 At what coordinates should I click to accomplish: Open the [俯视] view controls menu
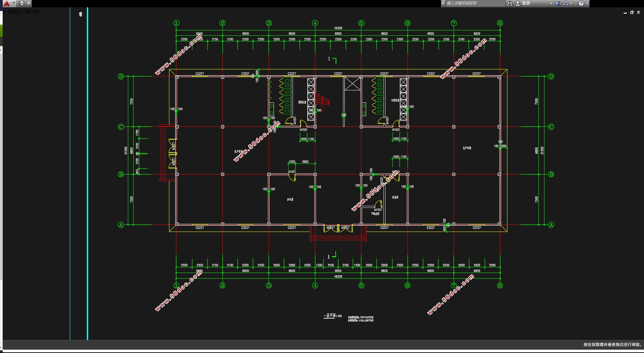pos(15,12)
